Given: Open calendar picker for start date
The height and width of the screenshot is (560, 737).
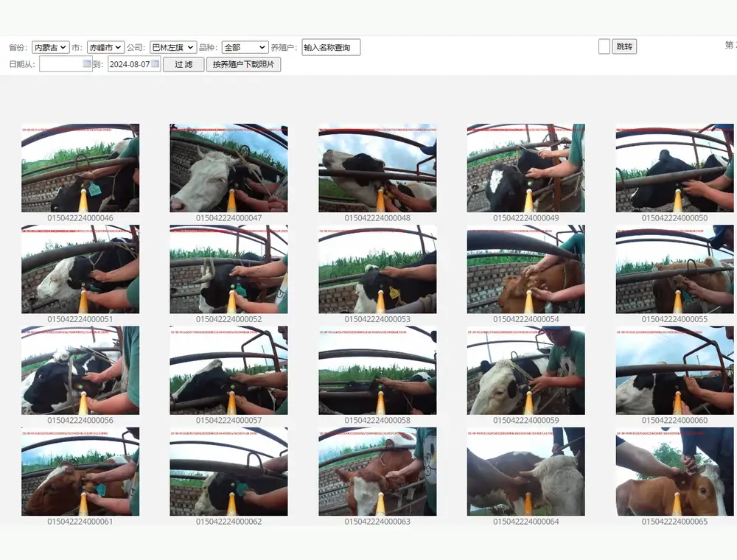Looking at the screenshot, I should (87, 63).
